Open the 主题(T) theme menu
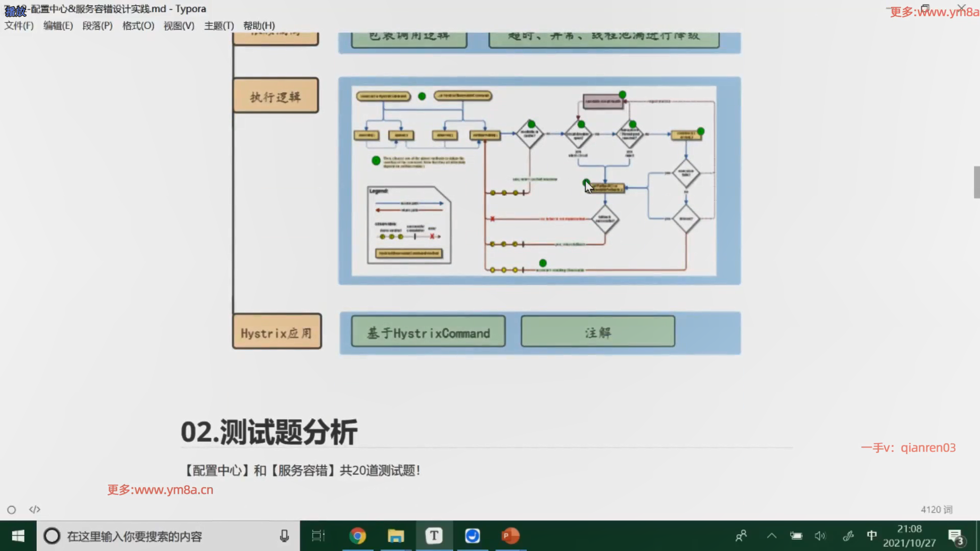Screen dimensions: 980x551 pos(218,26)
